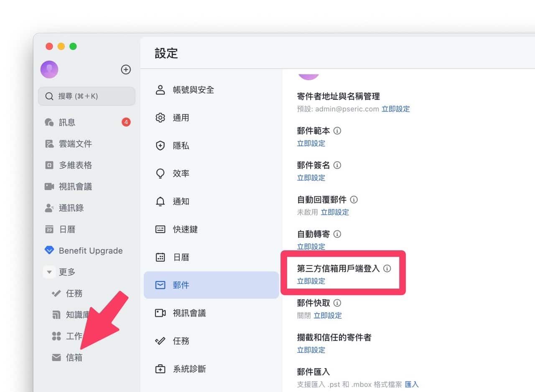Click 立即設定 link next to admin@pseric.com
This screenshot has width=535, height=392.
395,109
